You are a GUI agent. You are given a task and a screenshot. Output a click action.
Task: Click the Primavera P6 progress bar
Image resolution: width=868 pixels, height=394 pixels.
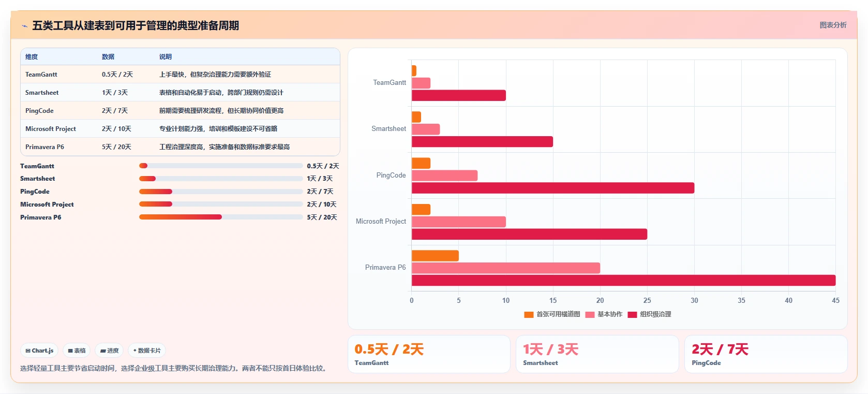(221, 217)
